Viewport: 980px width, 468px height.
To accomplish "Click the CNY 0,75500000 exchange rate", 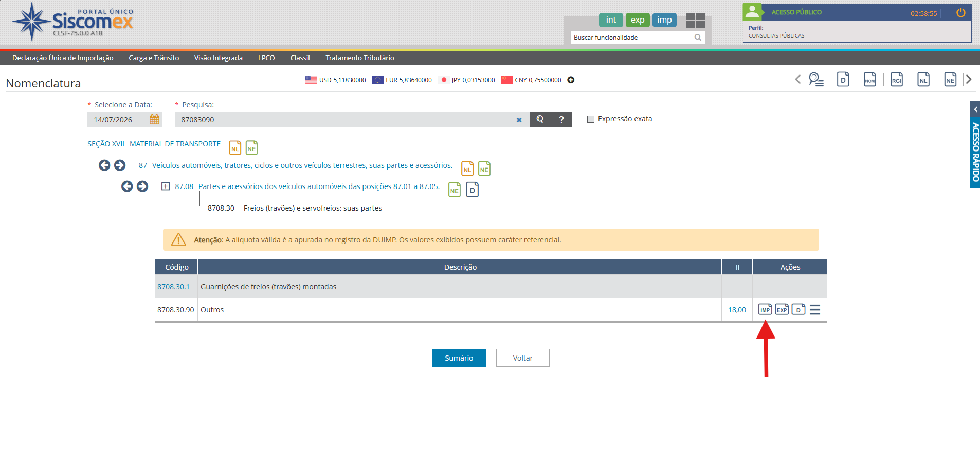I will (531, 80).
